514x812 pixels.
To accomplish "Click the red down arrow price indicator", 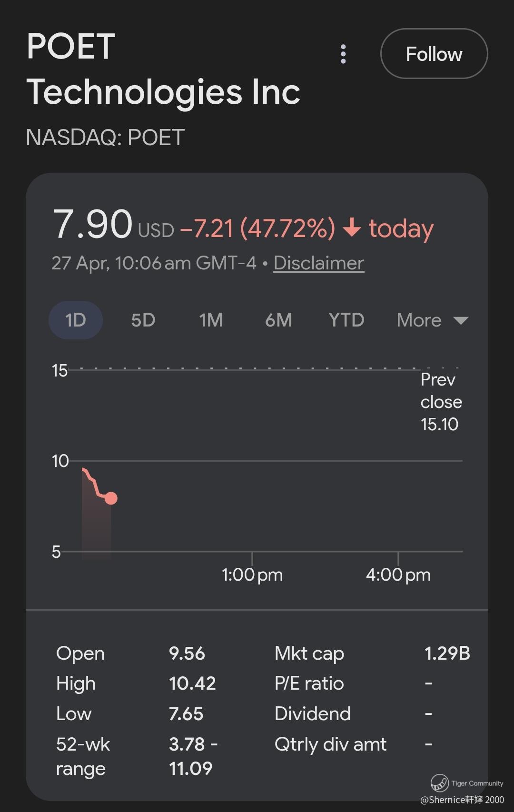I will point(352,228).
